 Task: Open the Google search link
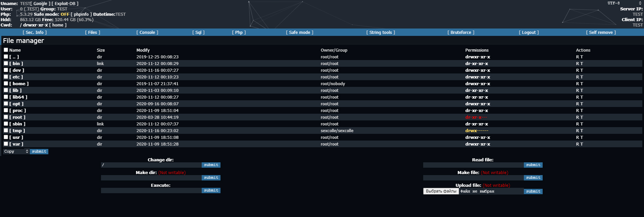(x=40, y=4)
